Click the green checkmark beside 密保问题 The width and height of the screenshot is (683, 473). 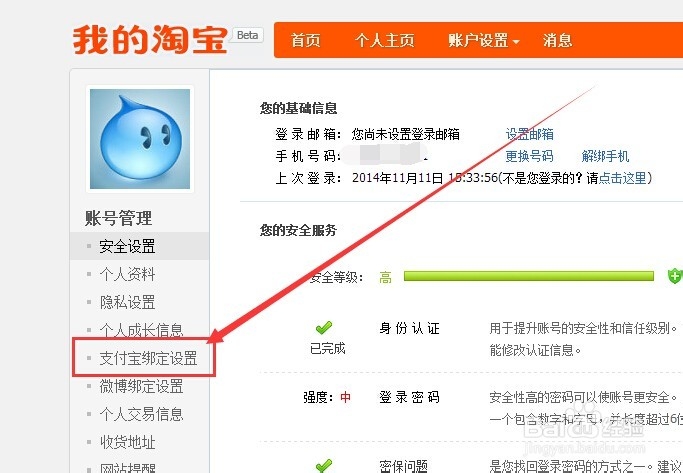(x=324, y=466)
